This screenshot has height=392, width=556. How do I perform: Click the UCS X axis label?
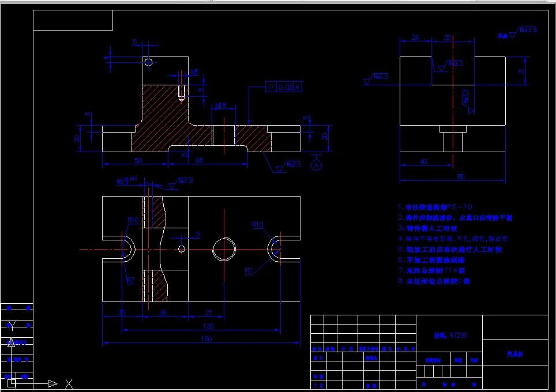(x=69, y=383)
